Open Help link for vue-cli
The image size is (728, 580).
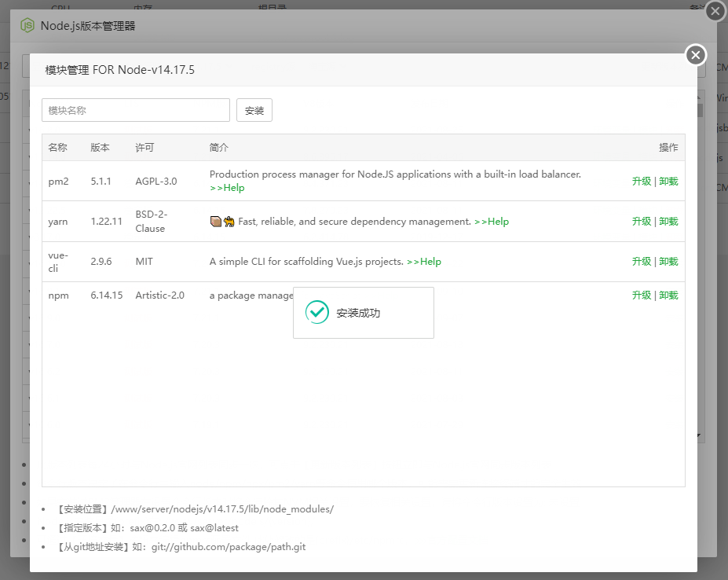point(424,262)
